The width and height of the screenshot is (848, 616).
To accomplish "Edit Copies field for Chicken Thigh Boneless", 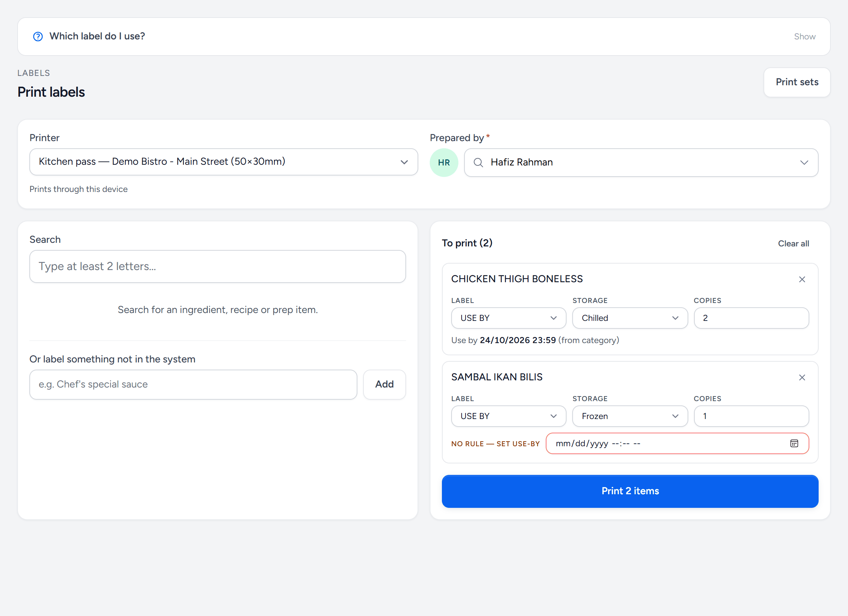I will point(751,318).
